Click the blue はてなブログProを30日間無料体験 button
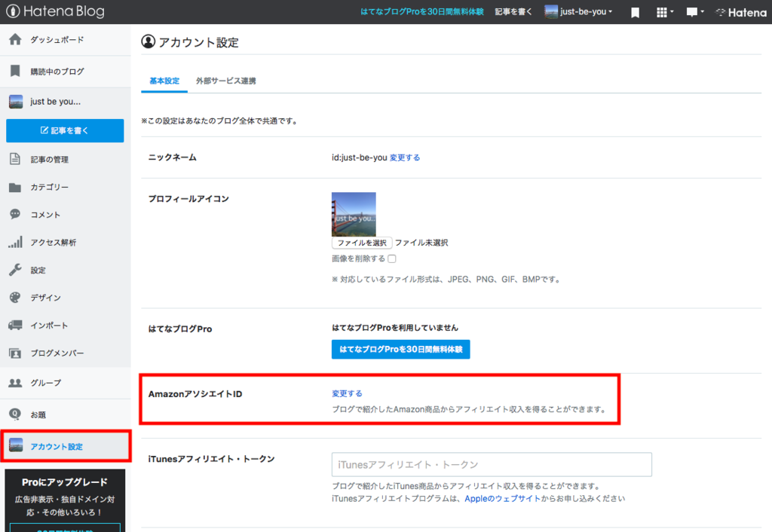The width and height of the screenshot is (772, 532). coord(401,350)
